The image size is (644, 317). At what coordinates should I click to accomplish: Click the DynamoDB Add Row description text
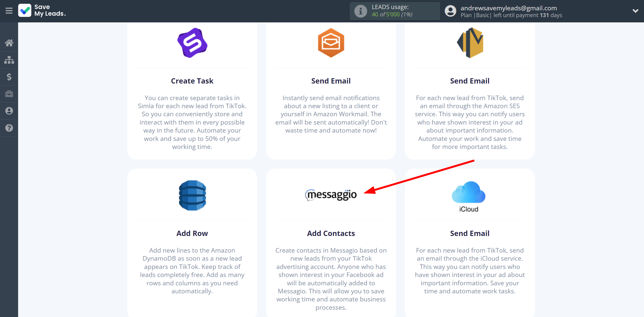tap(192, 271)
